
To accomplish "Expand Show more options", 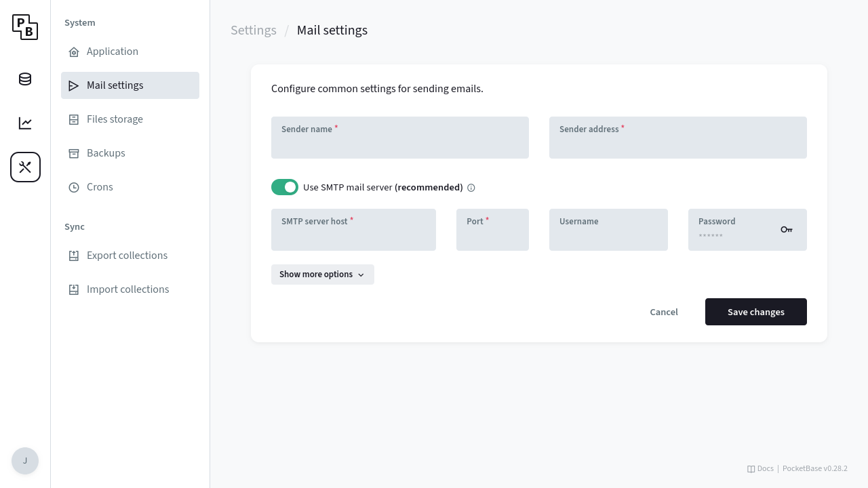I will tap(322, 274).
